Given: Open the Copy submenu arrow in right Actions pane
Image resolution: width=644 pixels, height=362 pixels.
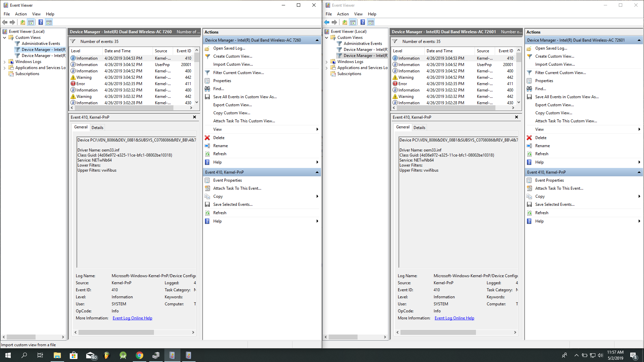Looking at the screenshot, I should coord(639,196).
